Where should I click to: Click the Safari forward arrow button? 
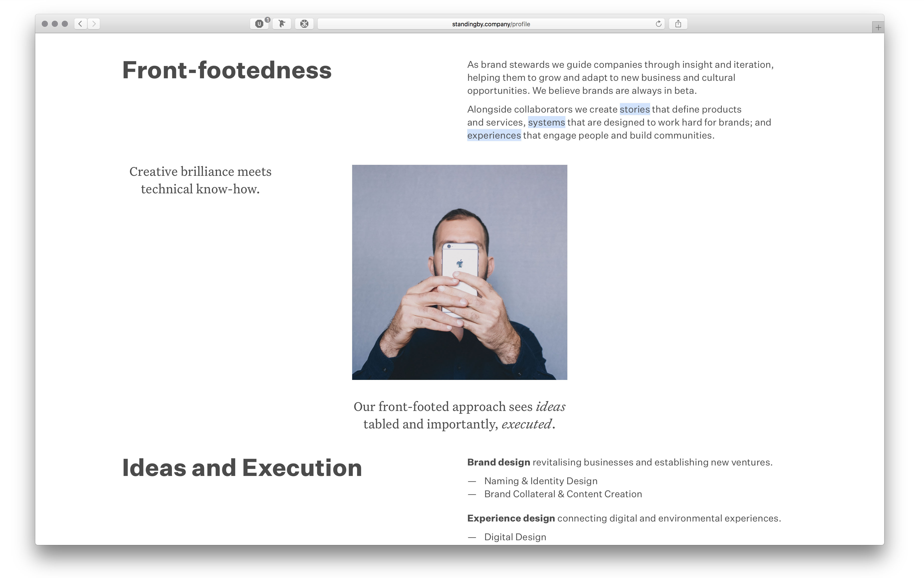click(x=94, y=24)
